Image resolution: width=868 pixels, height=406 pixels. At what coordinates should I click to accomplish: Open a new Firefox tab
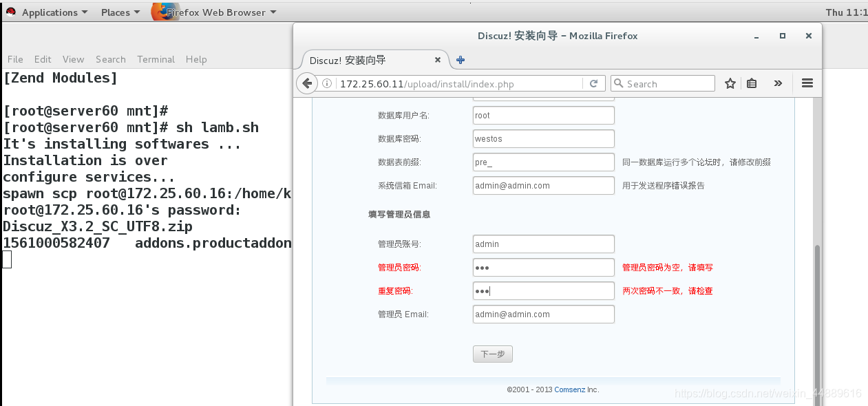(461, 60)
